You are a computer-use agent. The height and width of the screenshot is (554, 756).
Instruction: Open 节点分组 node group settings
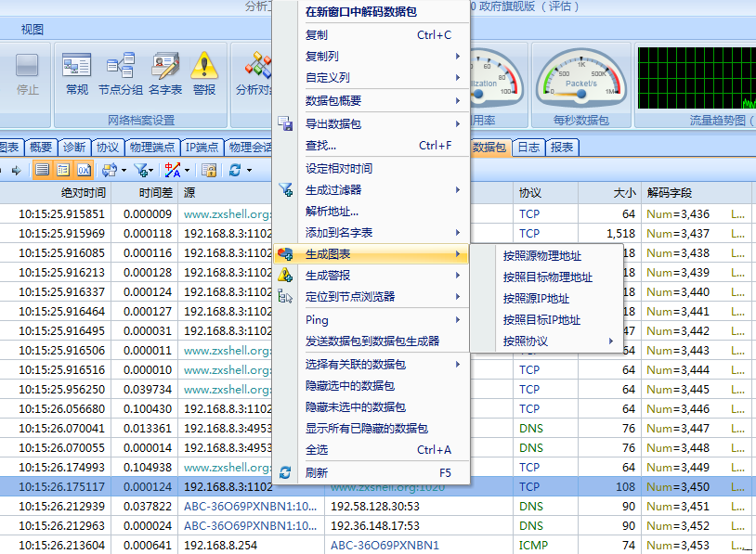[120, 74]
